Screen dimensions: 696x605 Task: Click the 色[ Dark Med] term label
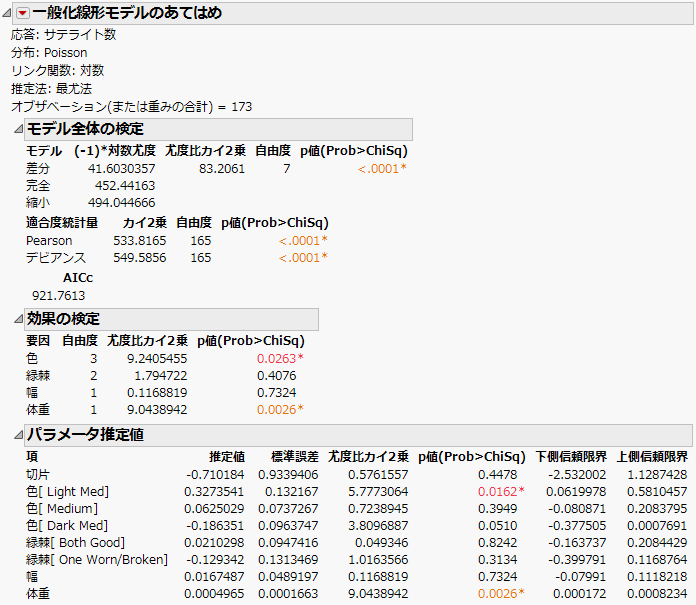[x=67, y=526]
